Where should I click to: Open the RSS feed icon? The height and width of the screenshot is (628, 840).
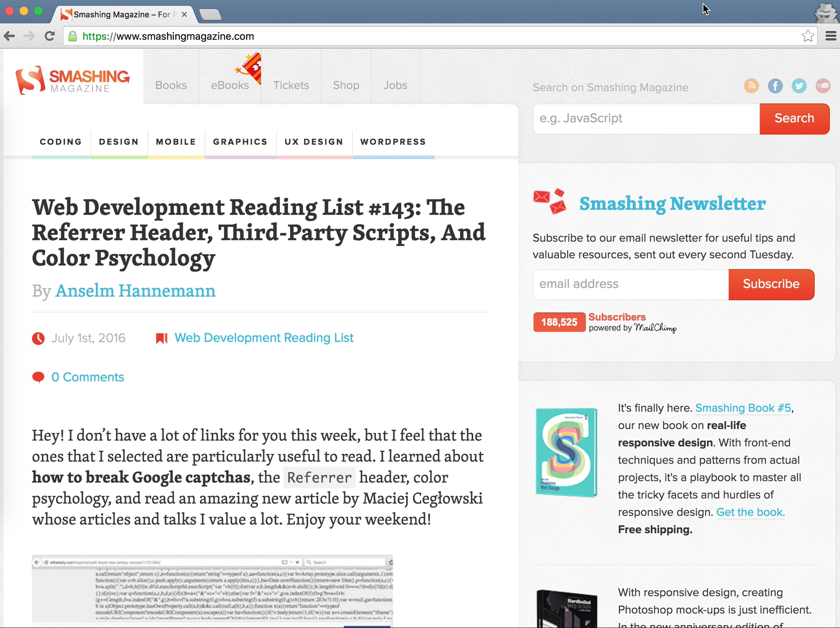point(751,85)
